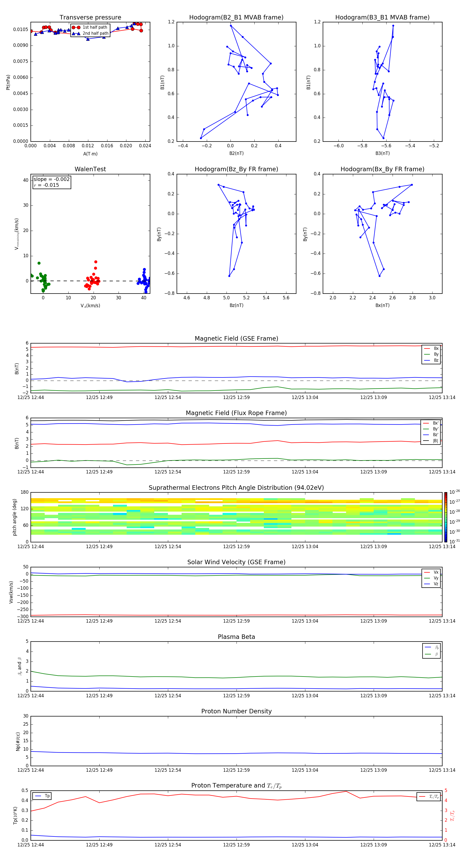Click the β legend entry in Plasma Beta
473x868 pixels.
[x=431, y=654]
